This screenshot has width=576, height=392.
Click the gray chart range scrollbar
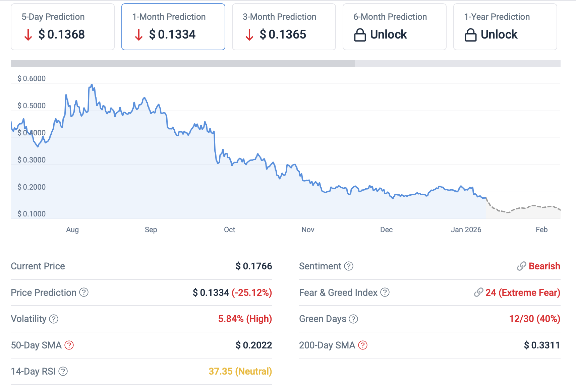[183, 64]
